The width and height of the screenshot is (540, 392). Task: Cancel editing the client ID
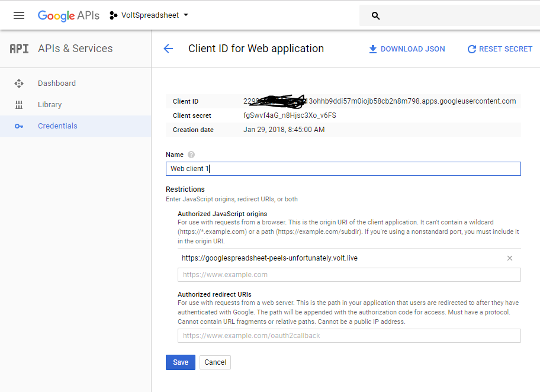(216, 362)
